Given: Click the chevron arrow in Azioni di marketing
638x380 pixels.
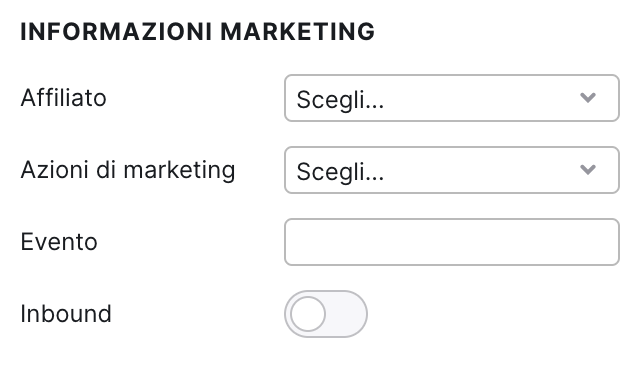Looking at the screenshot, I should [588, 169].
